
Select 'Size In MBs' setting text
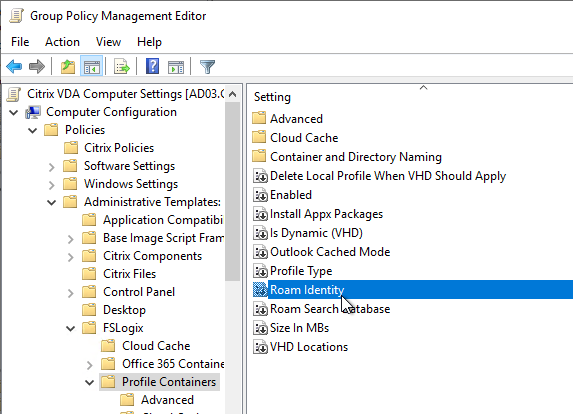point(299,328)
